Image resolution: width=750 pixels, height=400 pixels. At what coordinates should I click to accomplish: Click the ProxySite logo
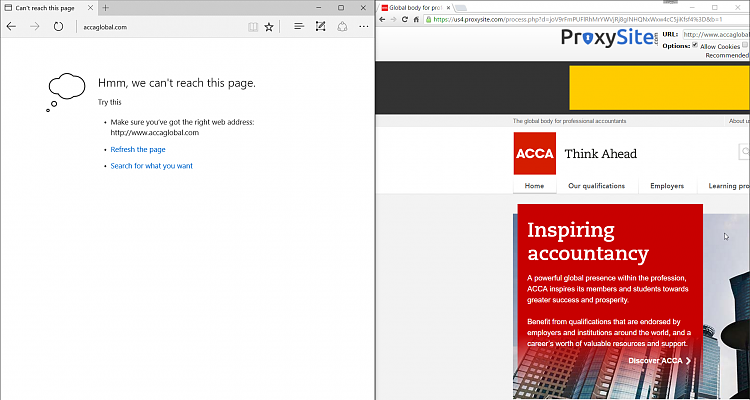point(610,38)
